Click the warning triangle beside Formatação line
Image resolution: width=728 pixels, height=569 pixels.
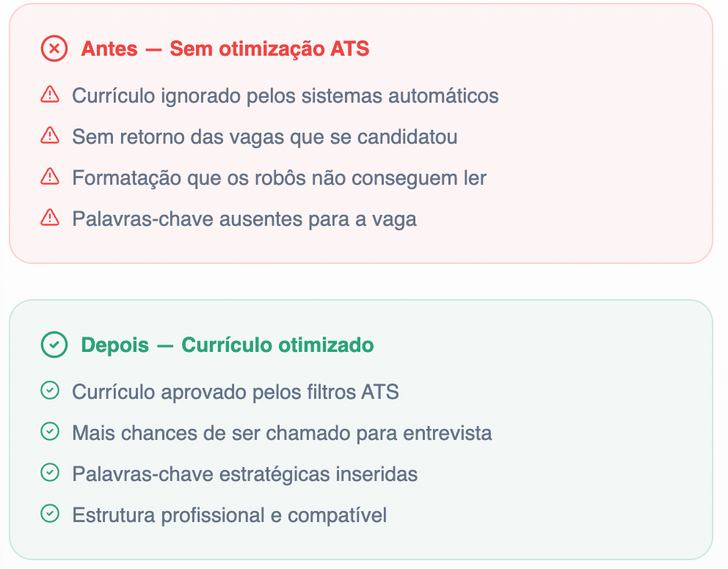[49, 177]
